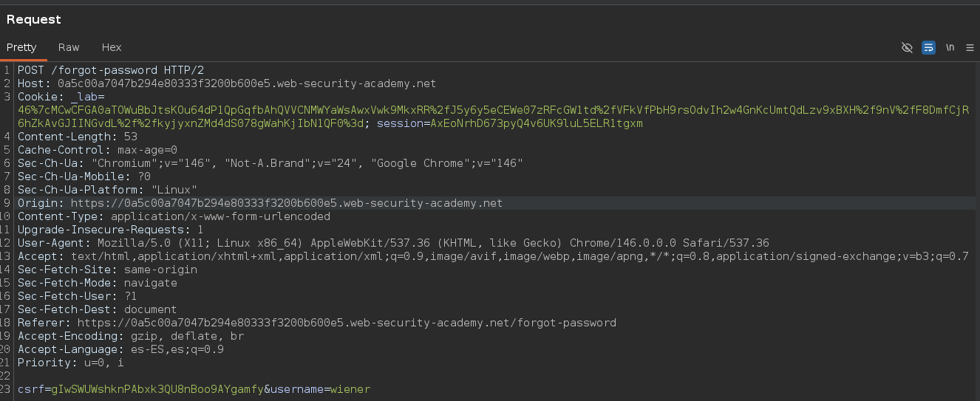Screen dimensions: 980x401
Task: Toggle the \n non-printable characters icon
Action: tap(950, 47)
